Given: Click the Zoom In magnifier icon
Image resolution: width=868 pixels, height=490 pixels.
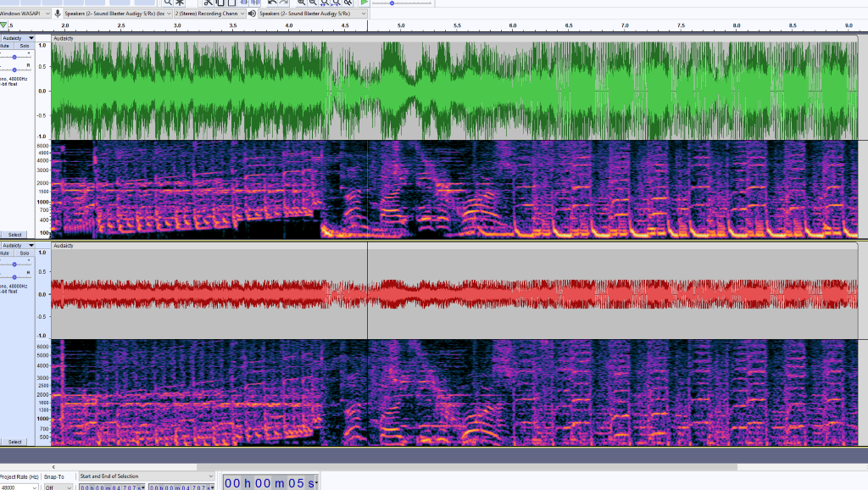Looking at the screenshot, I should [301, 3].
